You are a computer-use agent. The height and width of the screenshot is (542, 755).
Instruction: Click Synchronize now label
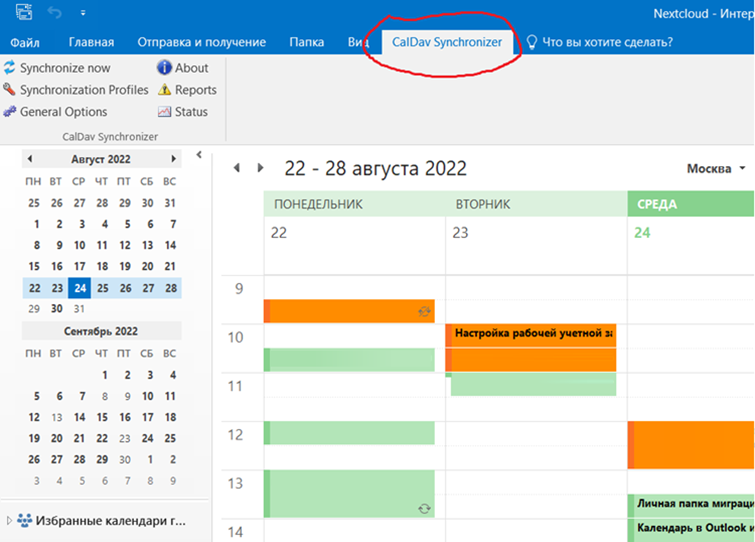(x=65, y=68)
